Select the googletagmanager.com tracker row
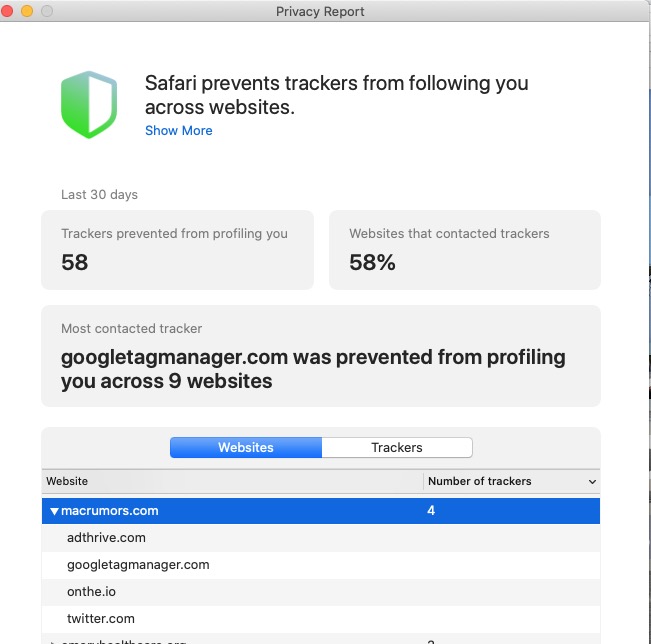651x644 pixels. [x=138, y=565]
